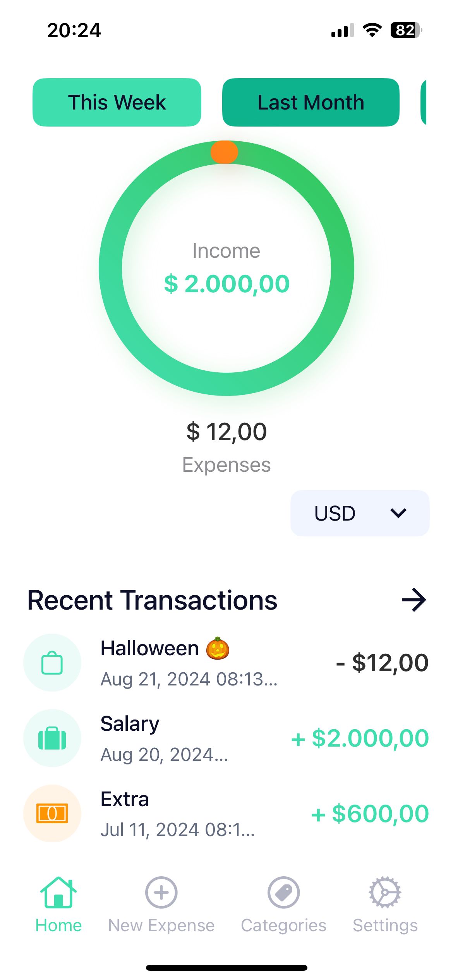Select the partially visible third period filter
The width and height of the screenshot is (453, 980).
(x=424, y=103)
